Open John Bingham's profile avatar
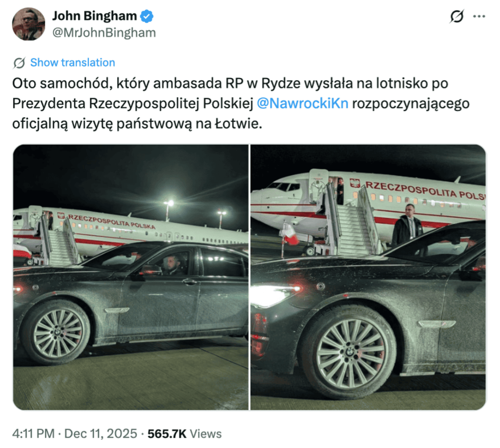The width and height of the screenshot is (500, 448). coord(28,24)
